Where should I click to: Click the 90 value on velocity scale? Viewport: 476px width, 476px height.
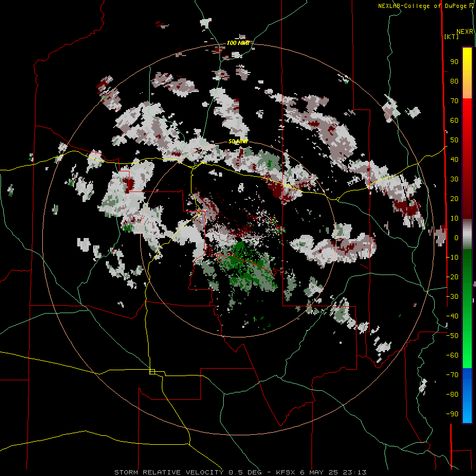pyautogui.click(x=454, y=62)
